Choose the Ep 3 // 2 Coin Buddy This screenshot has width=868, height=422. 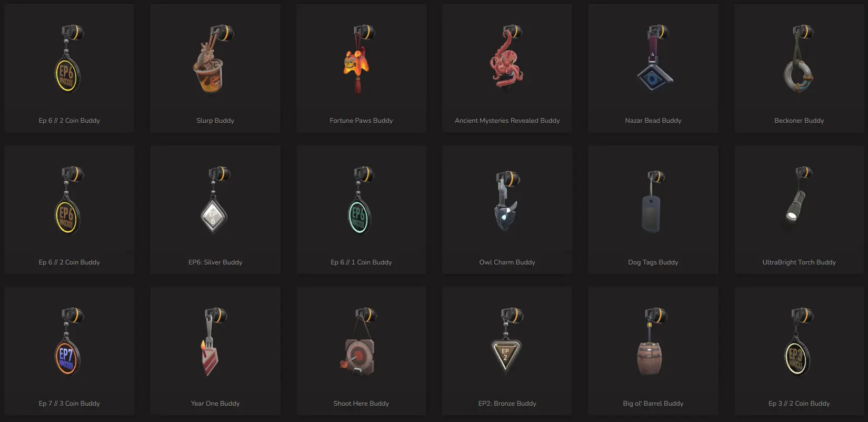point(799,341)
